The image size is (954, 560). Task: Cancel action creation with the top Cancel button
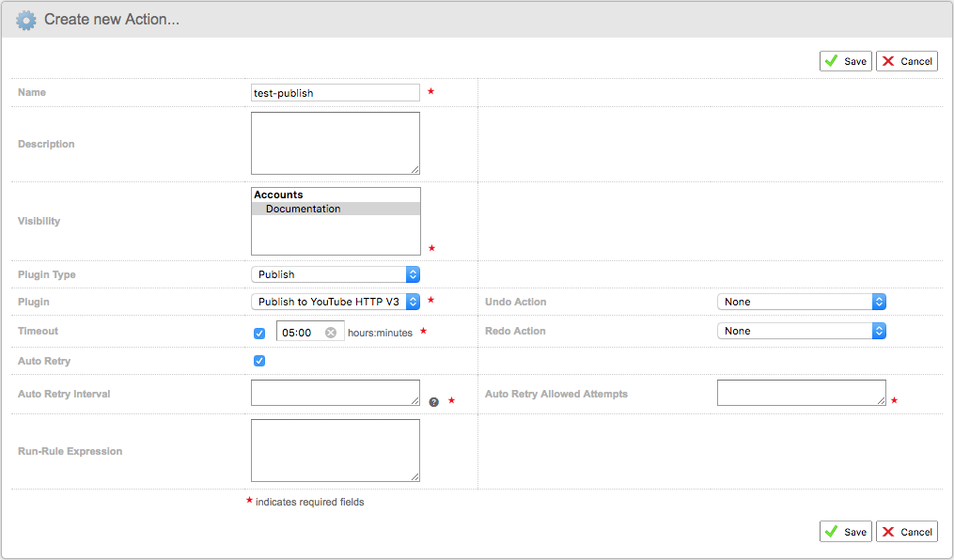point(905,60)
